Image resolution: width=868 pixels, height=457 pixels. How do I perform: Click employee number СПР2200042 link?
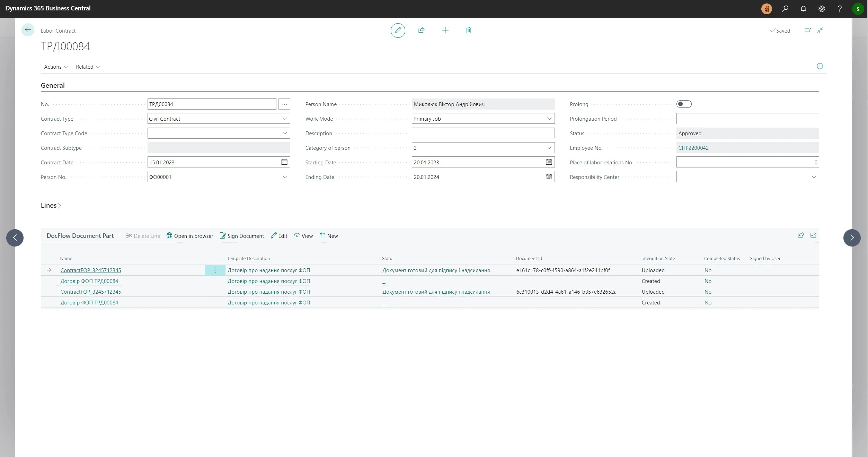693,148
